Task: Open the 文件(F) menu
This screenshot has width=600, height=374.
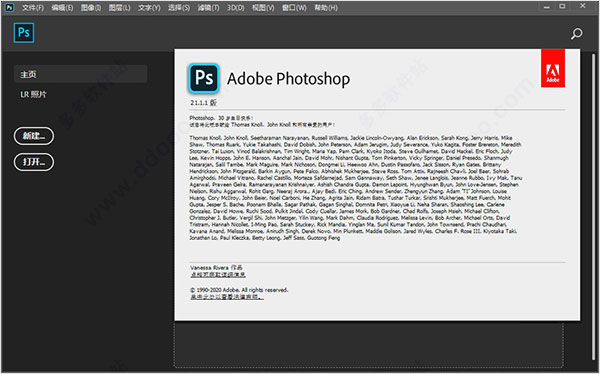Action: point(33,8)
